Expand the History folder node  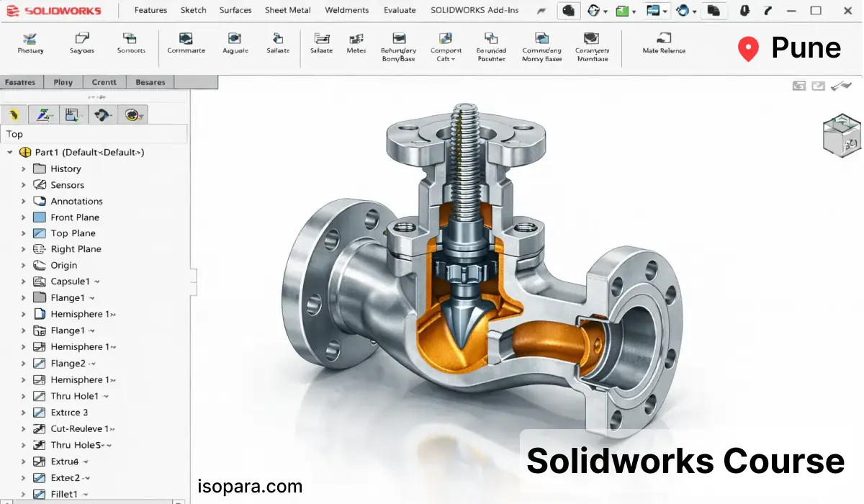(23, 169)
